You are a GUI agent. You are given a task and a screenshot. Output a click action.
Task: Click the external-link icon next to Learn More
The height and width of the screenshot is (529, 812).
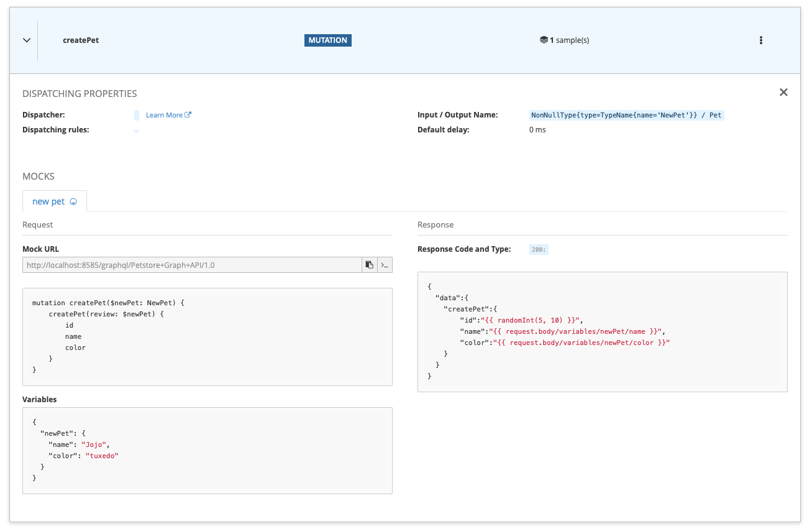coord(188,114)
